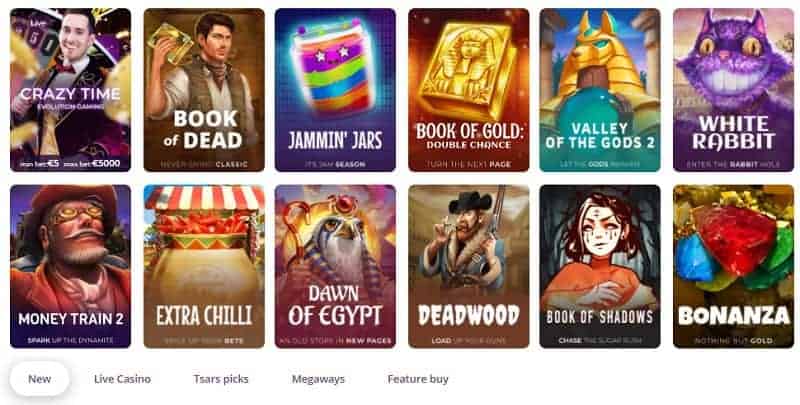
Task: Select Book of Gold: Double Chance
Action: [469, 90]
